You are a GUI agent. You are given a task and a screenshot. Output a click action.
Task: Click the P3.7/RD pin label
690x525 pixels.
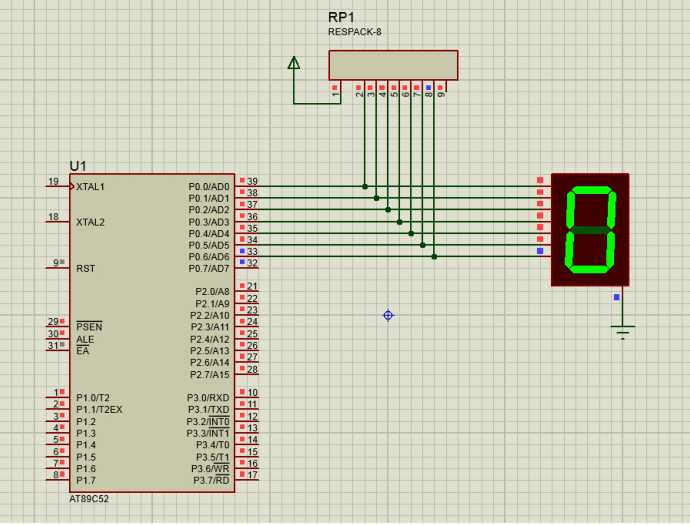point(212,480)
